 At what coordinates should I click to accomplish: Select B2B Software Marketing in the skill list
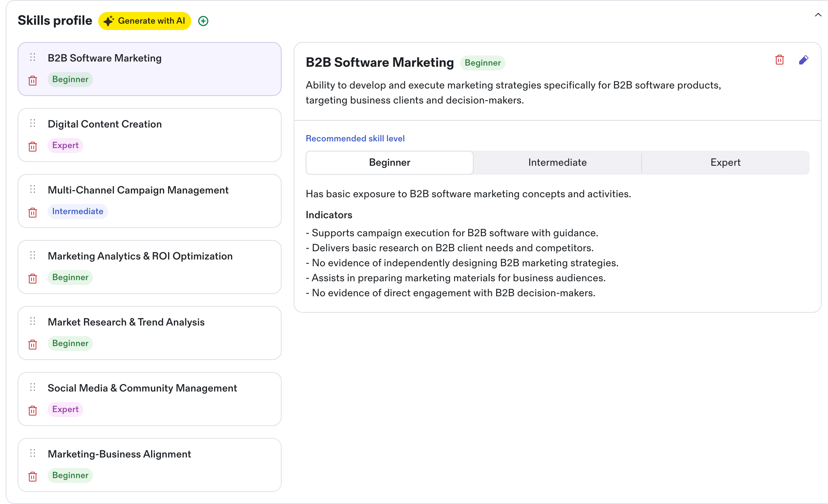click(150, 69)
